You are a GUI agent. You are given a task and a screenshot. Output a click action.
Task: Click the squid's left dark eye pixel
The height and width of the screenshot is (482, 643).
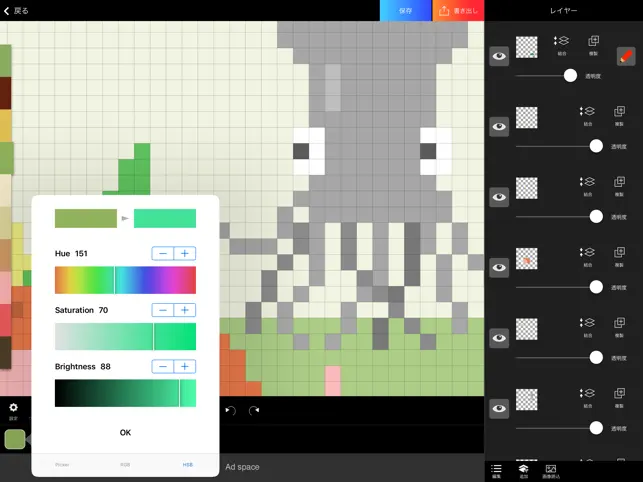tap(301, 151)
